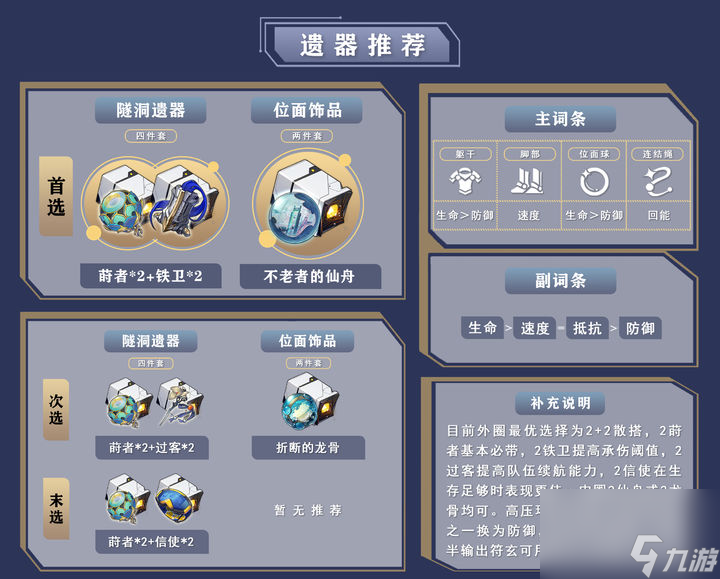Viewport: 720px width, 579px height.
Task: Select the 末选 side label
Action: coord(56,508)
